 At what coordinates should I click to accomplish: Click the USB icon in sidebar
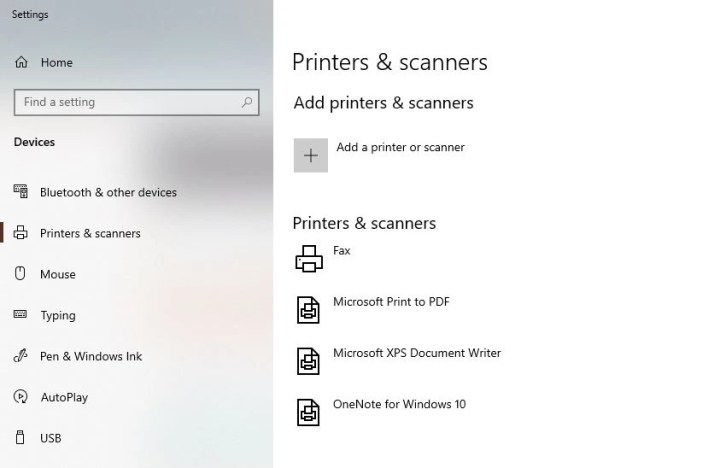(x=20, y=437)
